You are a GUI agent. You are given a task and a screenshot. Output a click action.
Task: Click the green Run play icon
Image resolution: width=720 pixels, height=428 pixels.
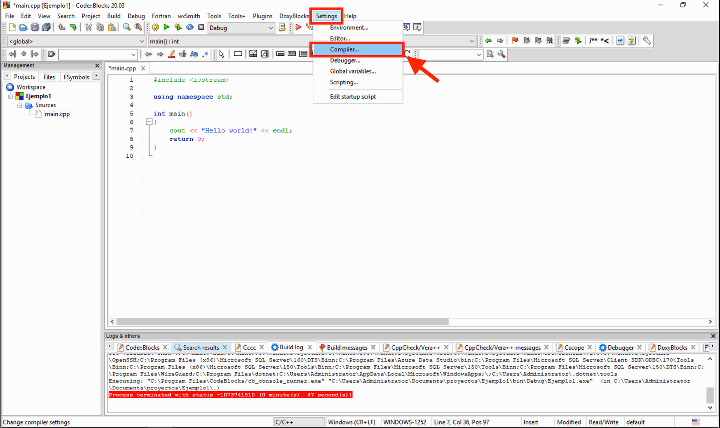167,28
